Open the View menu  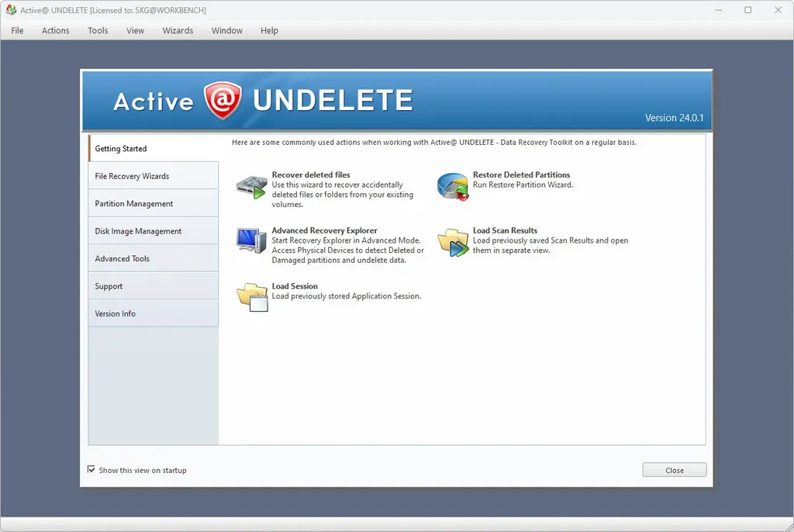coord(135,30)
